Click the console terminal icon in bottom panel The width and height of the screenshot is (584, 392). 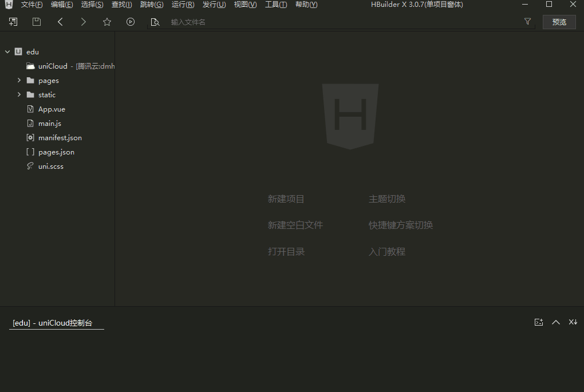tap(539, 322)
